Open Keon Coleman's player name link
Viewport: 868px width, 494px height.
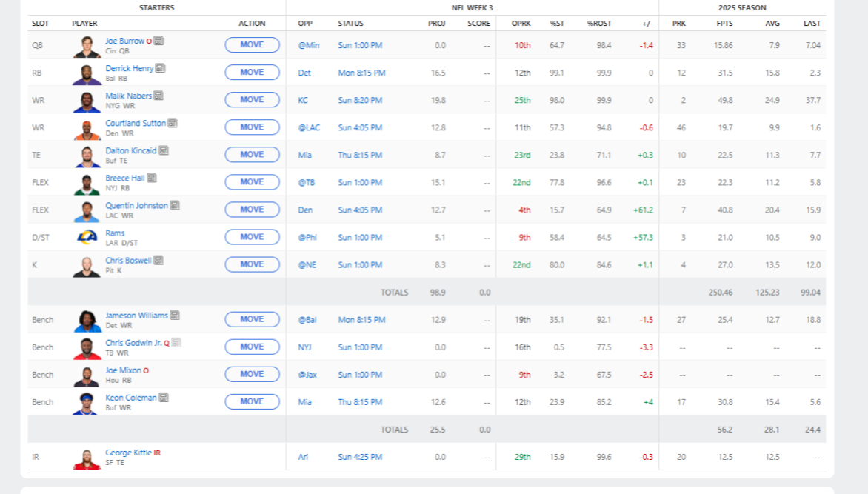click(x=130, y=397)
